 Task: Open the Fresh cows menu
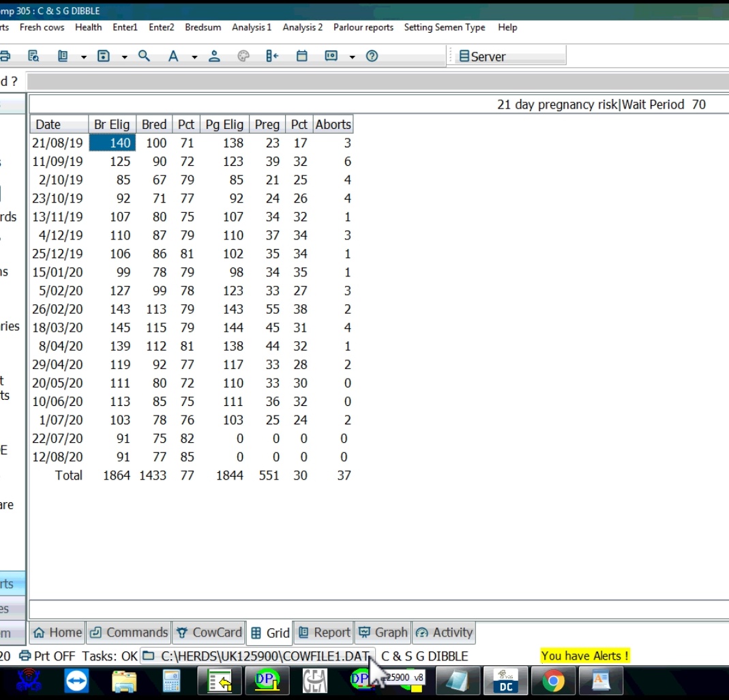(42, 27)
